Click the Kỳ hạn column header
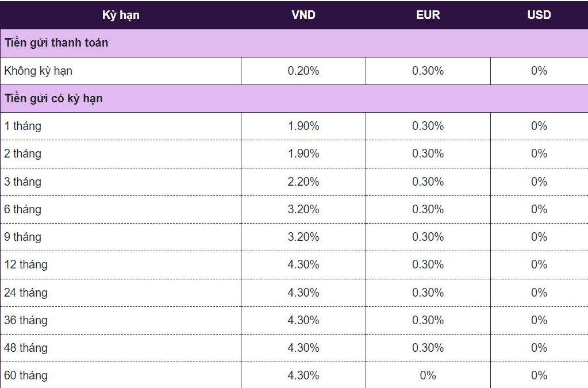Screen dimensions: 588x388 pos(121,15)
